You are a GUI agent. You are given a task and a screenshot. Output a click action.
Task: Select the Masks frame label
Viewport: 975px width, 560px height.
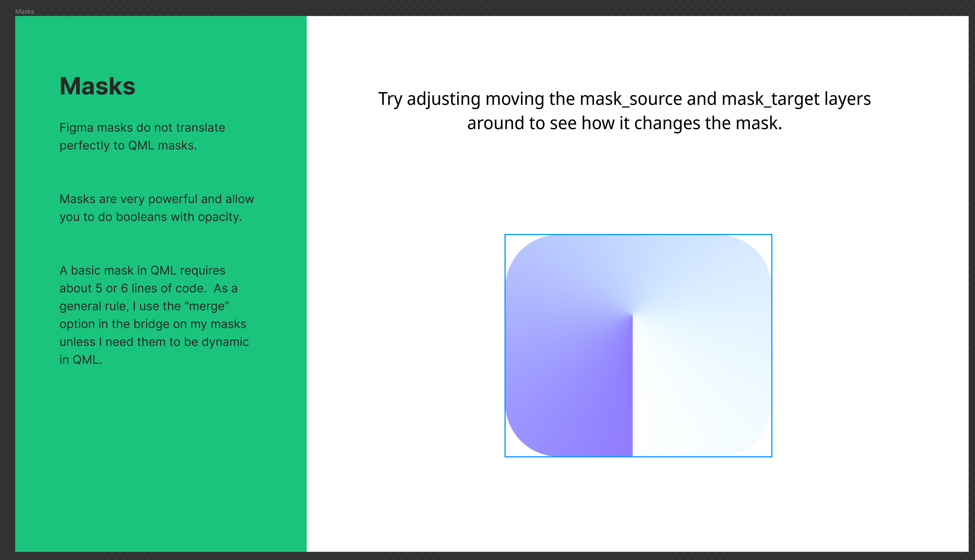(x=25, y=11)
